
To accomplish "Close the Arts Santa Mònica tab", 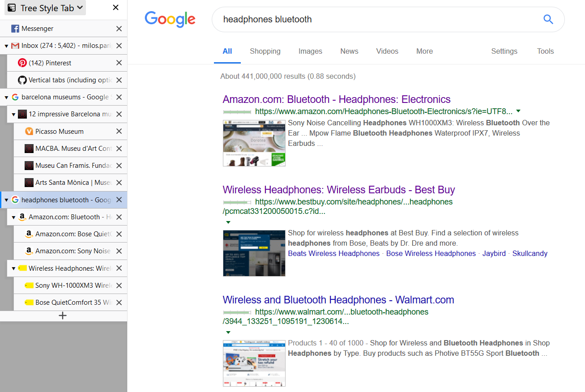I will point(119,183).
